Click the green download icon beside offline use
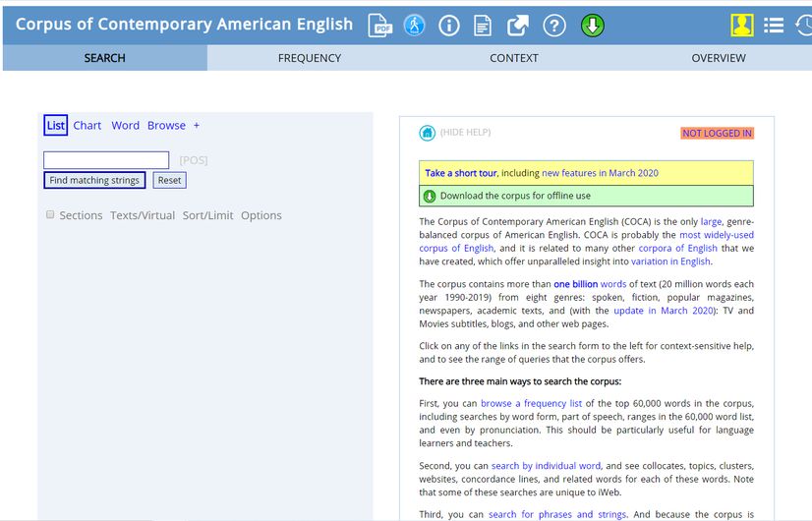The image size is (812, 521). [430, 197]
